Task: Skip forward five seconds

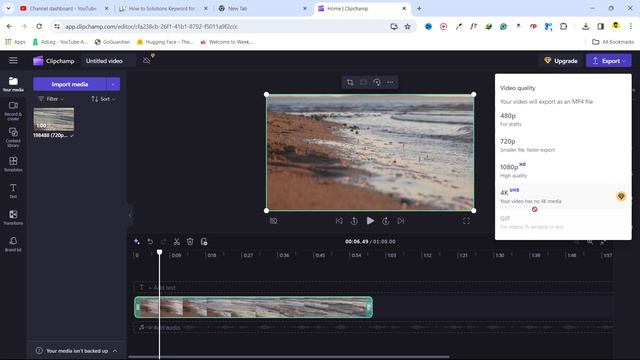Action: (385, 221)
